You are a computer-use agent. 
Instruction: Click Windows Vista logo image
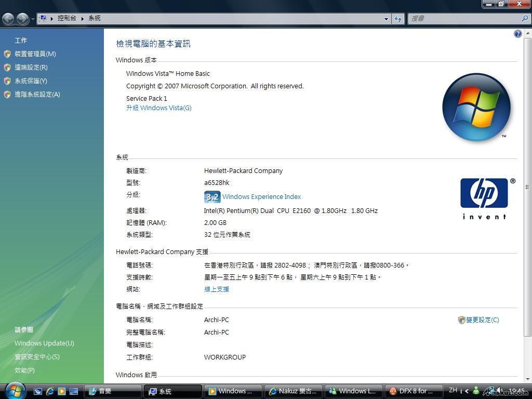click(x=476, y=107)
